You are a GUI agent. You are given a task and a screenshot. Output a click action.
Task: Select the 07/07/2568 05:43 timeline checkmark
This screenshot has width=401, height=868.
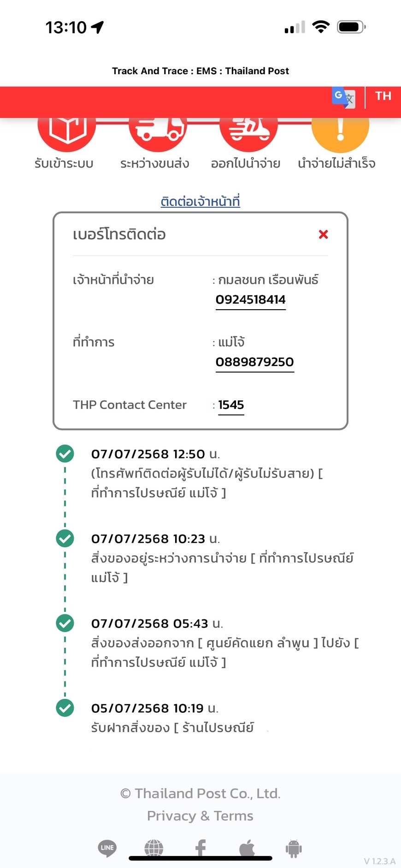click(65, 623)
